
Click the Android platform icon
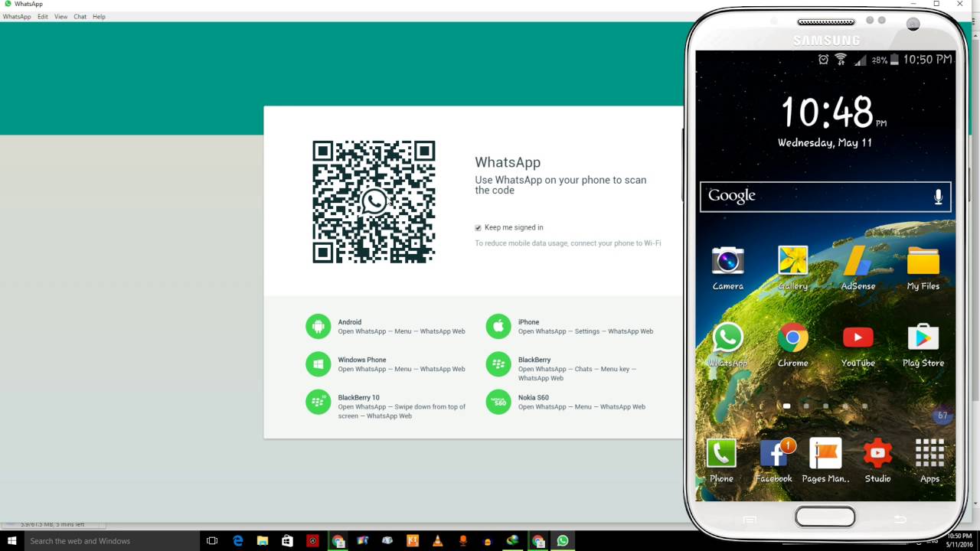pos(318,326)
